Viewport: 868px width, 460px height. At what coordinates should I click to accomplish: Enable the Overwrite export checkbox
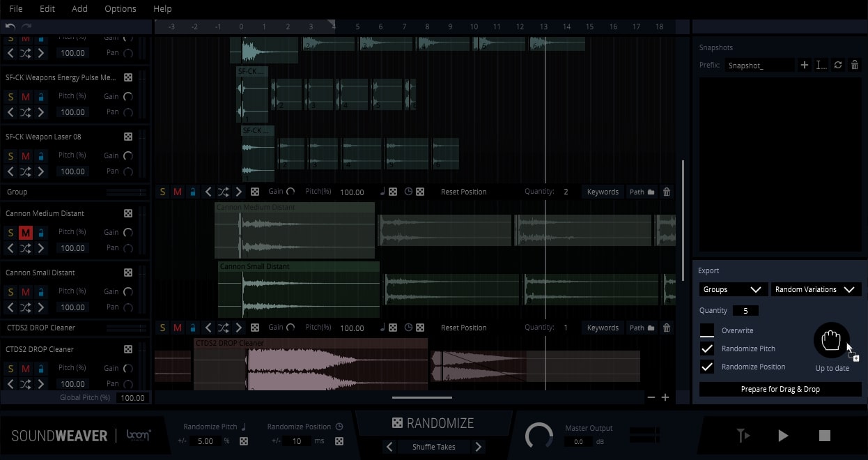click(707, 330)
